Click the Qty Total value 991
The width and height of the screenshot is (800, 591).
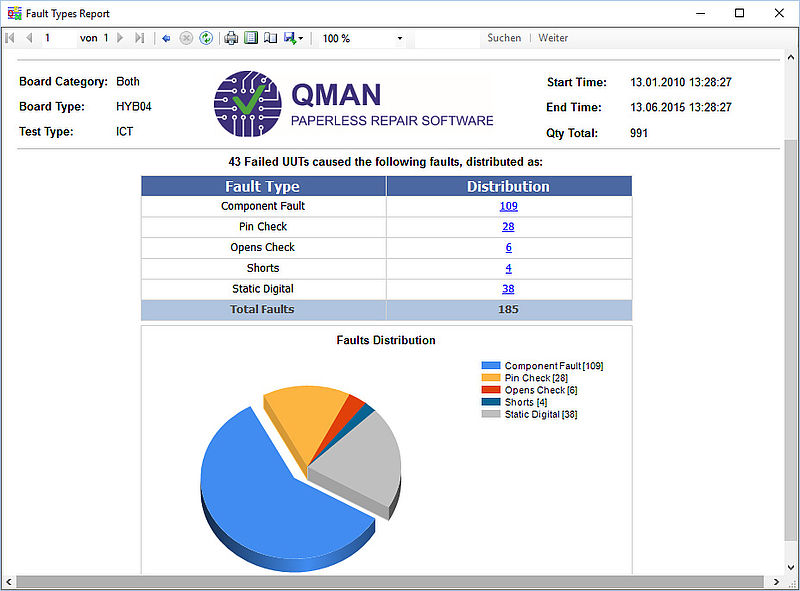click(639, 133)
